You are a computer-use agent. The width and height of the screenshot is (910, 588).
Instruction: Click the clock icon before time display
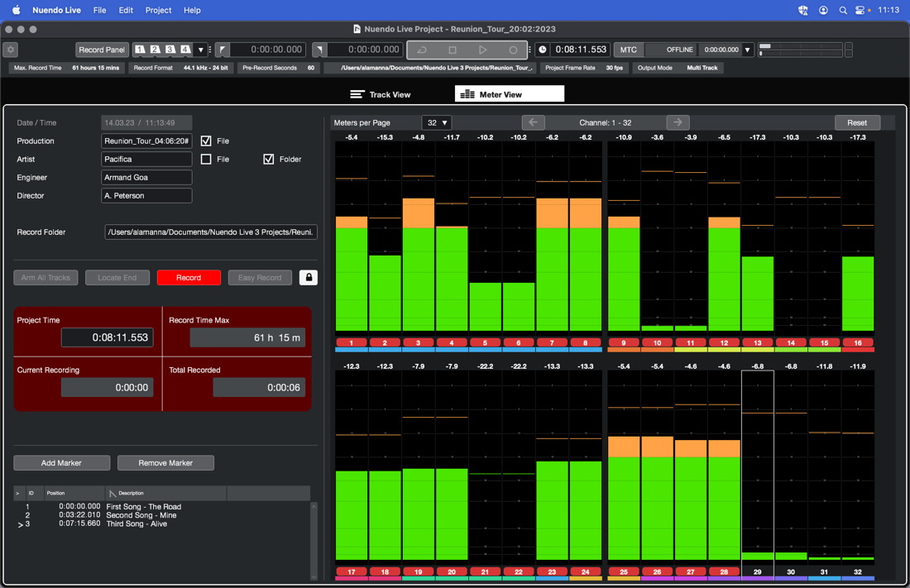click(543, 50)
